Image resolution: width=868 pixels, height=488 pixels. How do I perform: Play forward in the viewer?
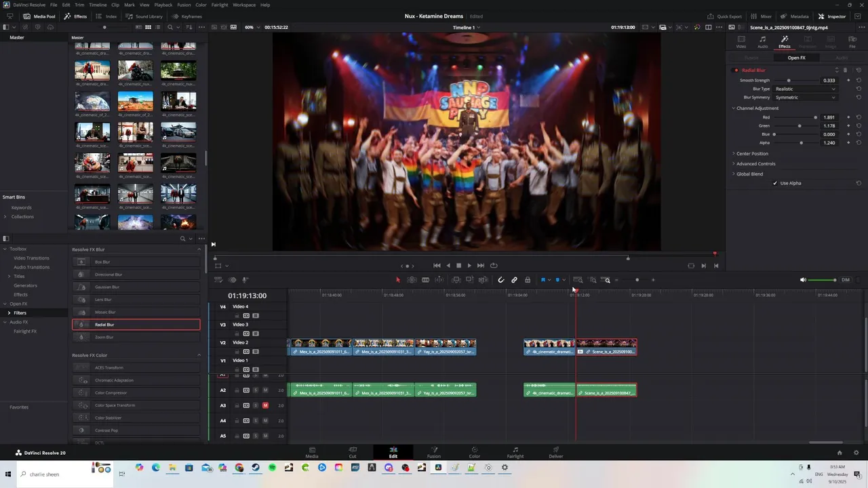click(x=469, y=266)
